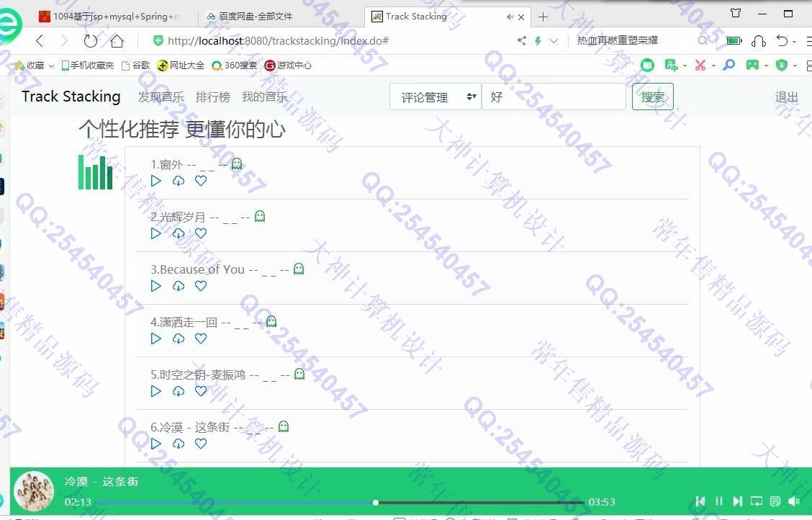Open the playlist icon in player bar
The height and width of the screenshot is (520, 812).
[775, 501]
